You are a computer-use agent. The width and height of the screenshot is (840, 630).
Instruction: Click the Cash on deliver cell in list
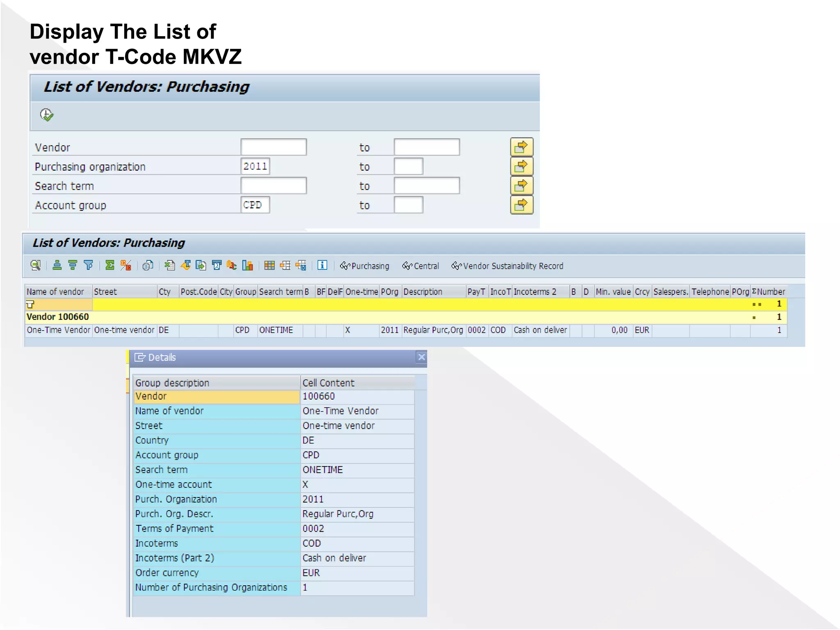pyautogui.click(x=541, y=330)
